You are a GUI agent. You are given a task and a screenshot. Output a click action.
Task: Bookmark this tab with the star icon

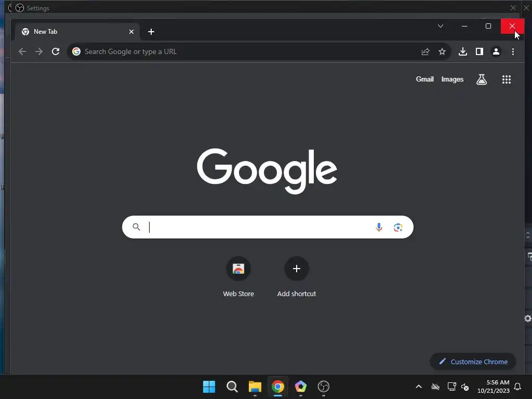click(x=442, y=51)
